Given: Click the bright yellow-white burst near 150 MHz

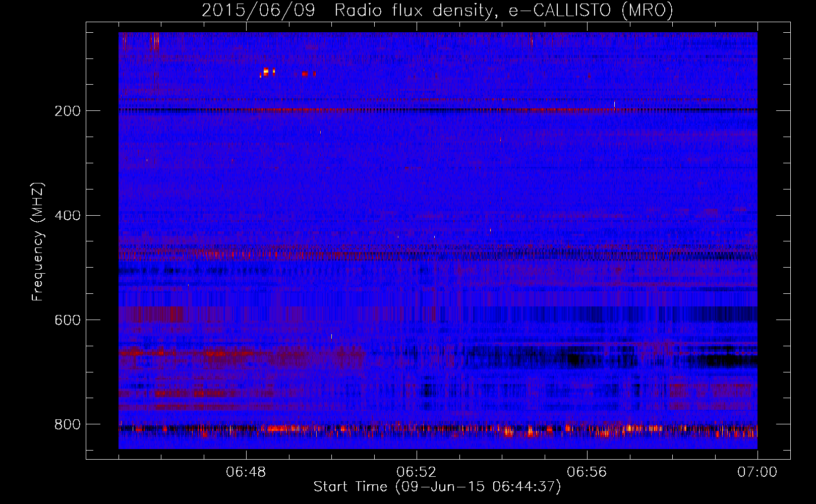Looking at the screenshot, I should click(x=266, y=72).
